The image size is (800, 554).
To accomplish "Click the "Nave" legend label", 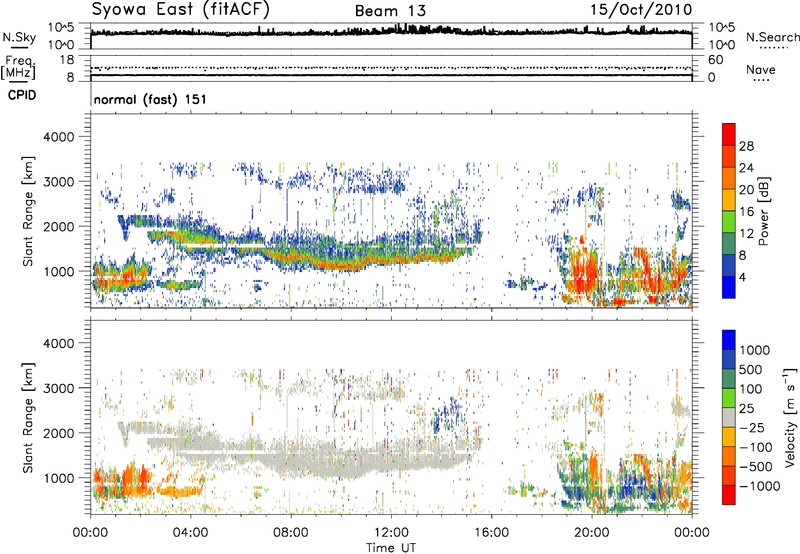I will coord(761,69).
